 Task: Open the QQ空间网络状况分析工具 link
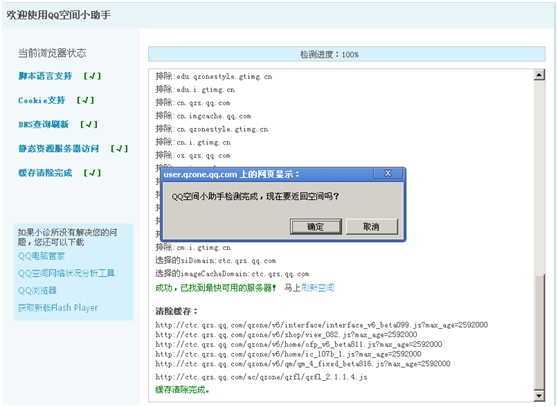[66, 273]
